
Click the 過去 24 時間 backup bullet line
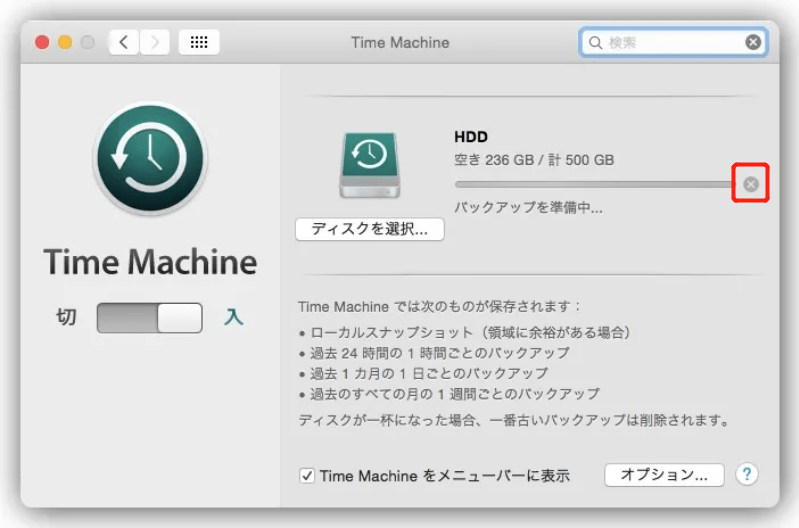coord(434,353)
